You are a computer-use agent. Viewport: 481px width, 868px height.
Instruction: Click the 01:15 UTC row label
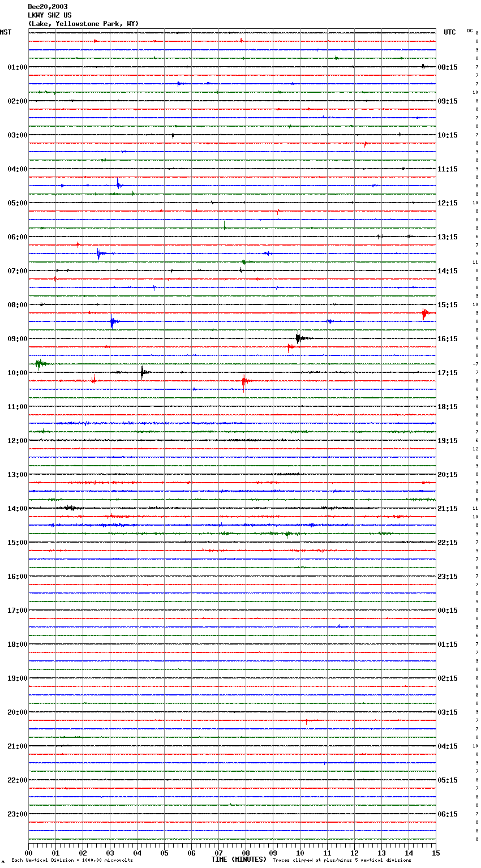point(448,644)
